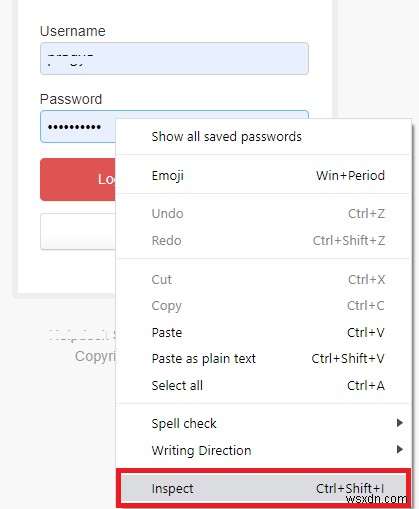Click the white button below Login
The height and width of the screenshot is (509, 419).
(78, 231)
